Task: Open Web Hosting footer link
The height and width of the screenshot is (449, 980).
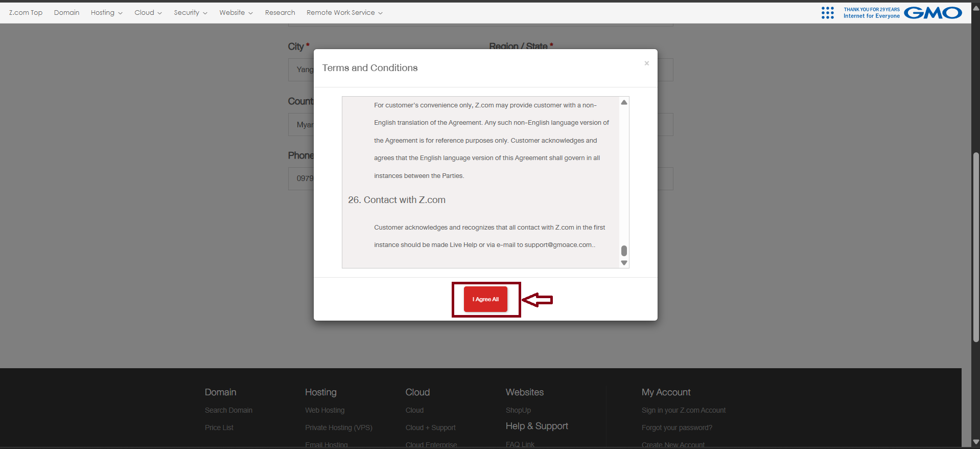Action: pyautogui.click(x=324, y=410)
